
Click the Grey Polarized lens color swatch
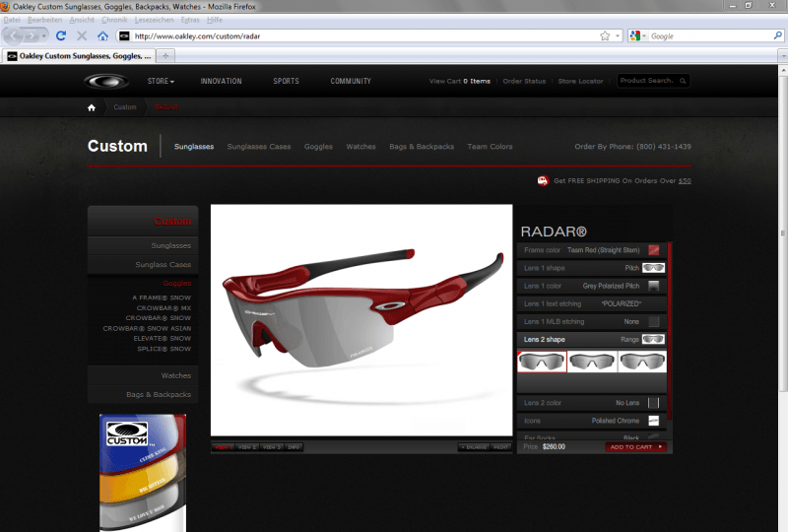click(653, 286)
